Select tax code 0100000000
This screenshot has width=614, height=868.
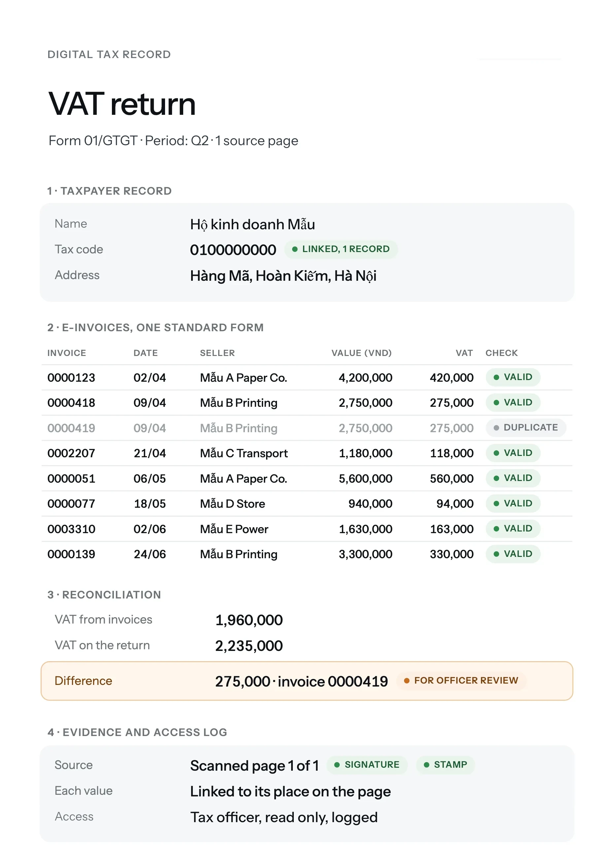(x=233, y=250)
